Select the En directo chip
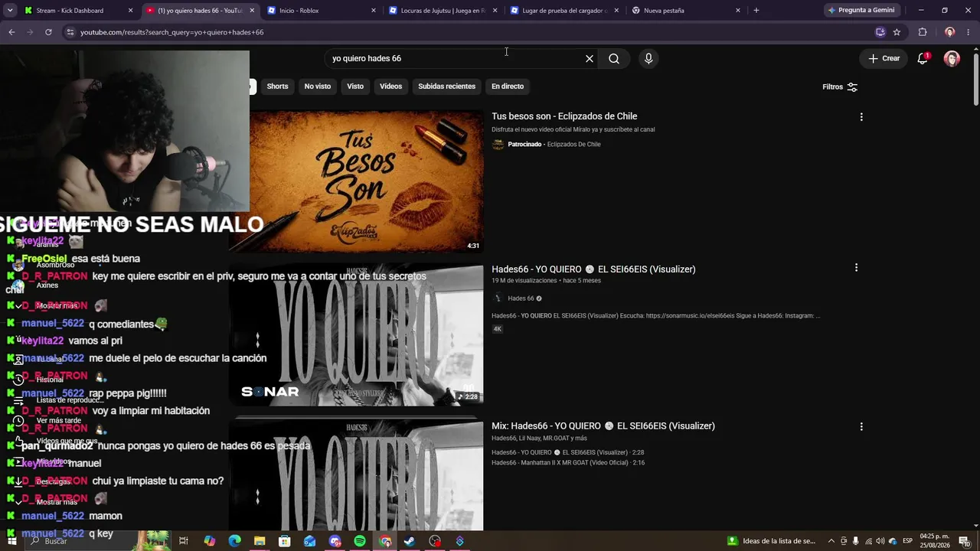The height and width of the screenshot is (551, 980). pyautogui.click(x=508, y=86)
